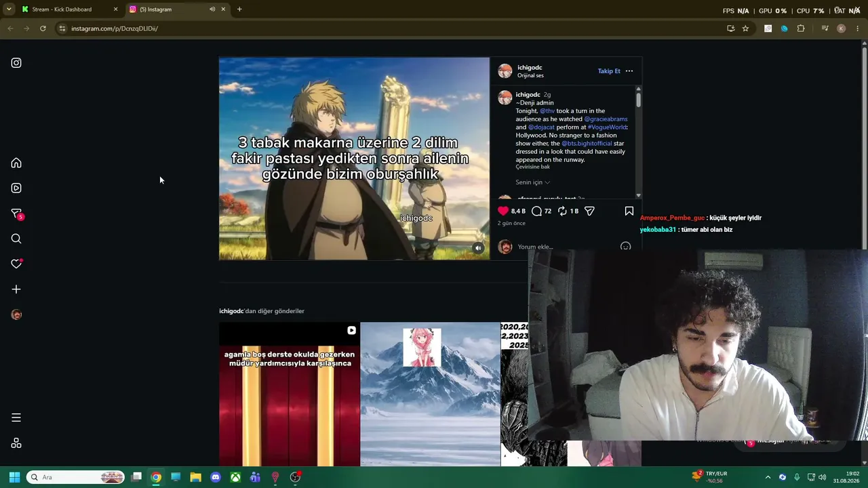This screenshot has width=868, height=488.
Task: Open the taskbar volume speaker icon
Action: pyautogui.click(x=822, y=477)
